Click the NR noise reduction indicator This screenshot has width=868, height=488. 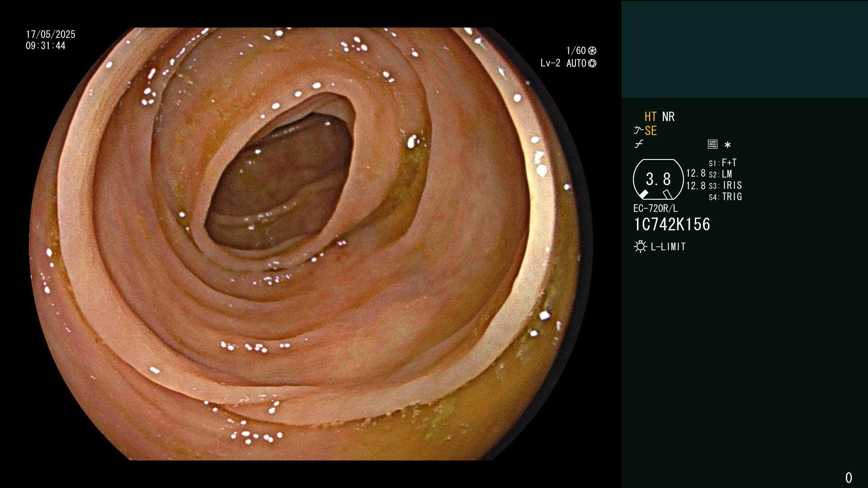pyautogui.click(x=668, y=117)
